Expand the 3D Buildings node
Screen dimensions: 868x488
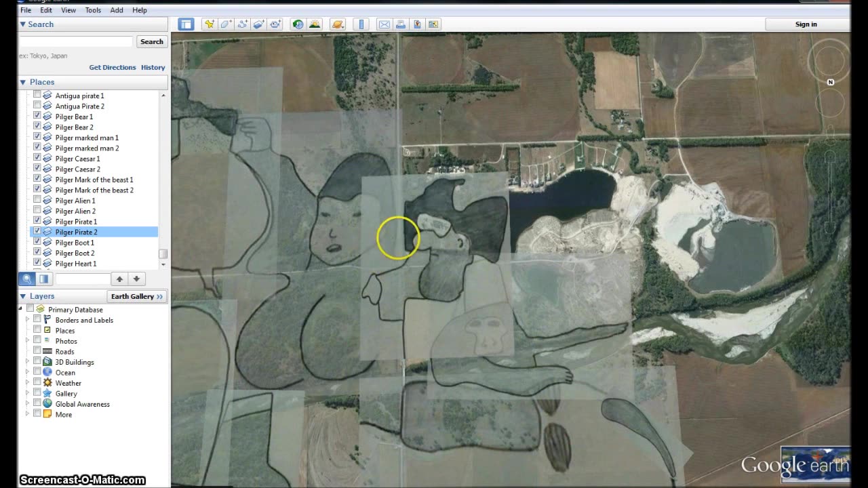pos(28,362)
